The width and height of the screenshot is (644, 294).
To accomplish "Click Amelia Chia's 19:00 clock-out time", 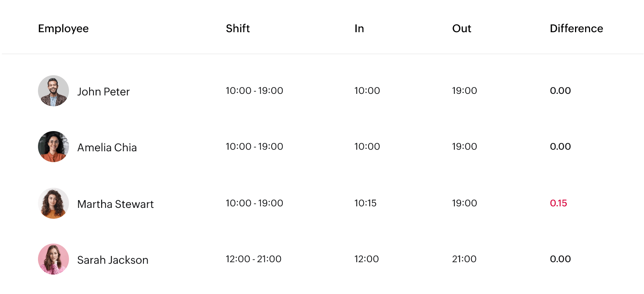I will click(x=465, y=147).
